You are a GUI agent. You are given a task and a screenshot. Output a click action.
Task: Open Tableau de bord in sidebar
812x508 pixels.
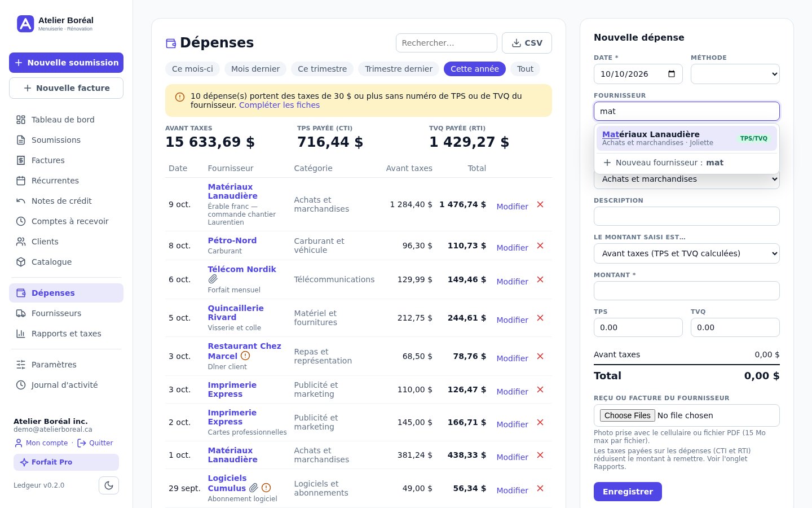click(x=66, y=120)
